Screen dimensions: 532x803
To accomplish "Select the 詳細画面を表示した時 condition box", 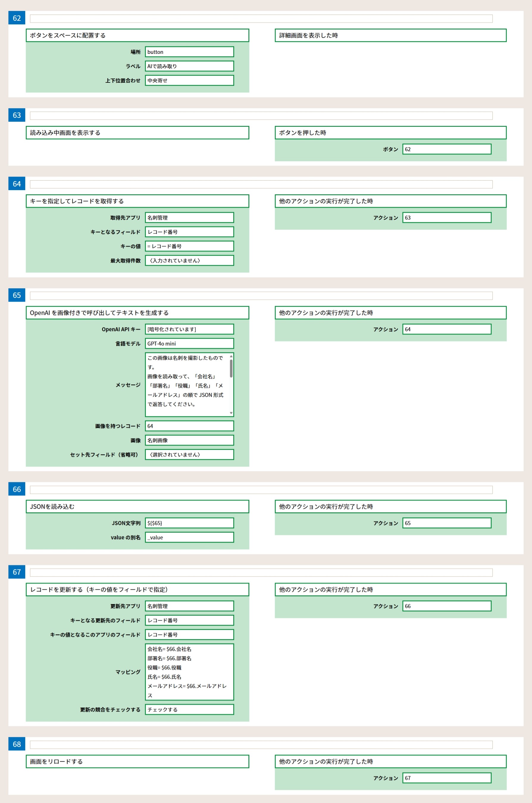I will pos(390,35).
